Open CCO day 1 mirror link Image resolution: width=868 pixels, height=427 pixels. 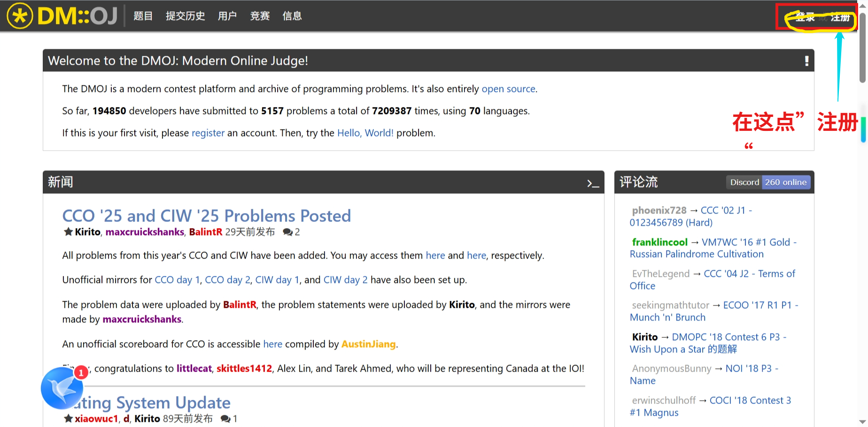[x=177, y=280]
